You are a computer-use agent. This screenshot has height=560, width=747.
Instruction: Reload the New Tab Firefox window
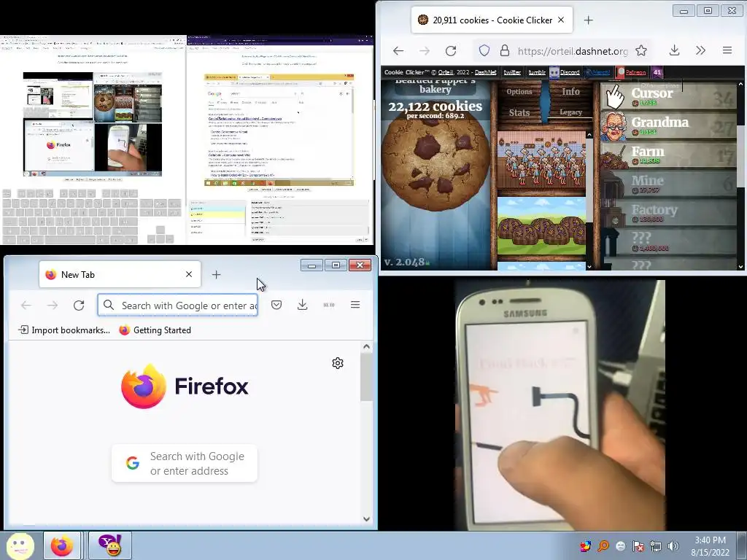tap(79, 306)
